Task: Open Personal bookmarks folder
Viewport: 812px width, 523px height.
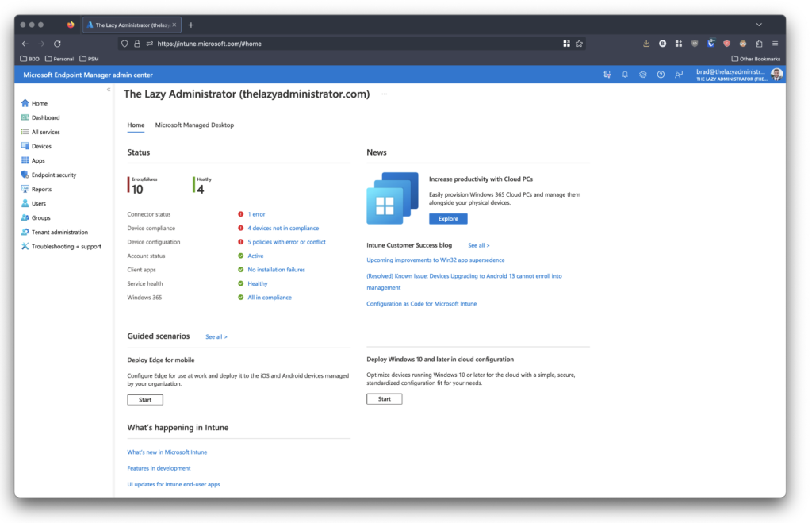Action: 59,59
